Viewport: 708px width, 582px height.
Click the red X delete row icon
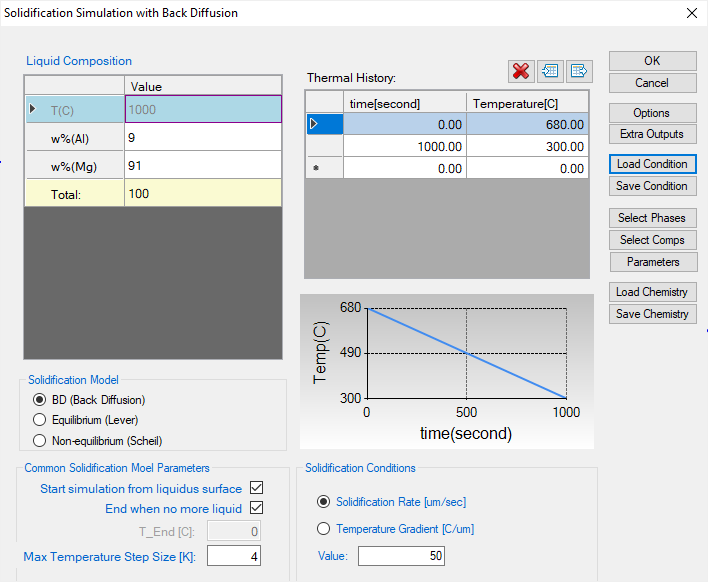521,71
